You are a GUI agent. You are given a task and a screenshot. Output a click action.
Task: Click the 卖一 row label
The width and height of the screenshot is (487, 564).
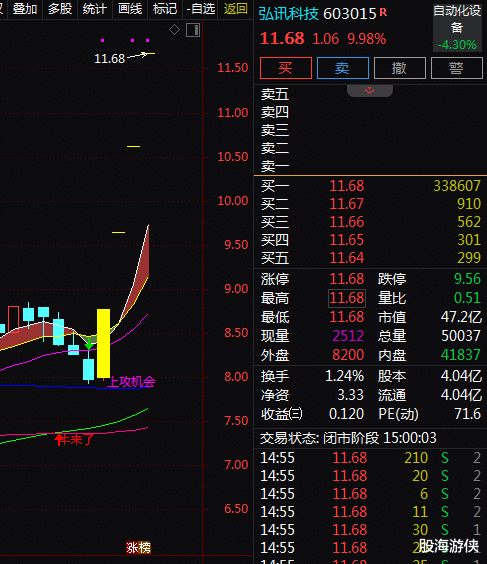click(275, 167)
